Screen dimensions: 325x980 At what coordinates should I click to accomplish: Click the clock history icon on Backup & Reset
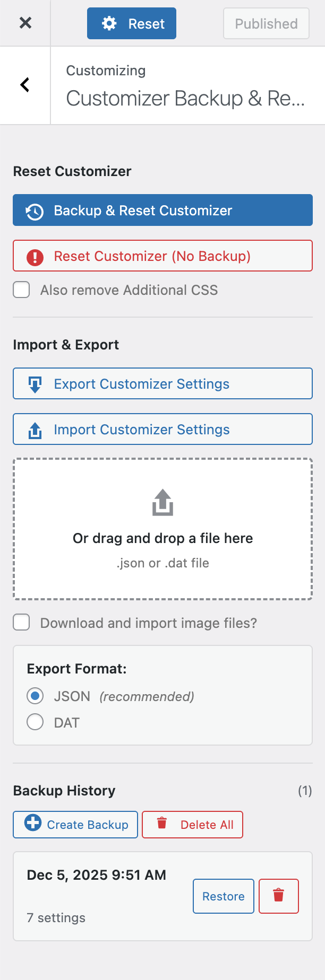click(x=35, y=211)
